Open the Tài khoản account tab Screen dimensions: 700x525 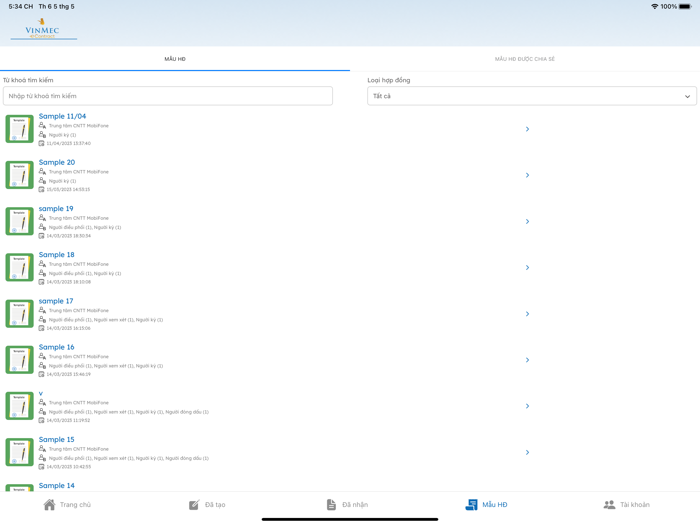pos(626,504)
